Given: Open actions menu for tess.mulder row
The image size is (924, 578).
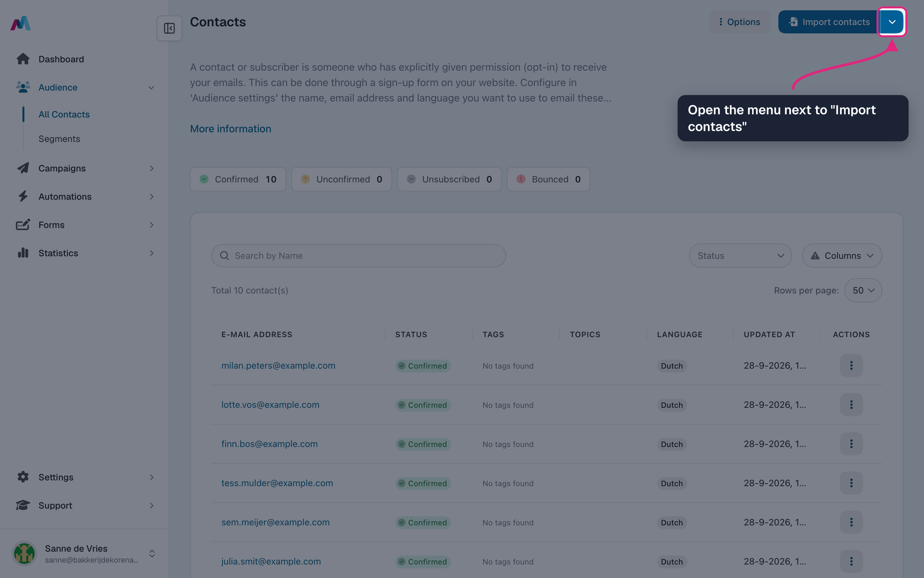Looking at the screenshot, I should [851, 483].
